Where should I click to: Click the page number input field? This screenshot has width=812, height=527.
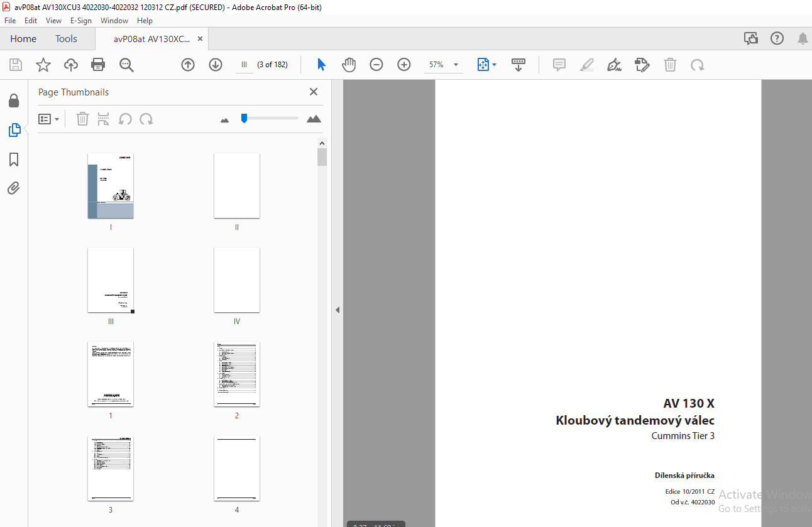click(x=244, y=65)
